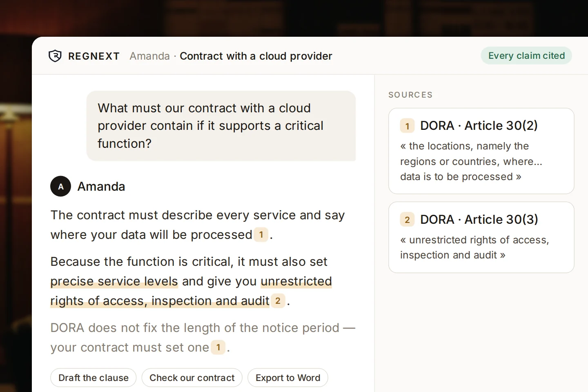
Task: Click the Regnext shield logo icon
Action: click(x=55, y=56)
